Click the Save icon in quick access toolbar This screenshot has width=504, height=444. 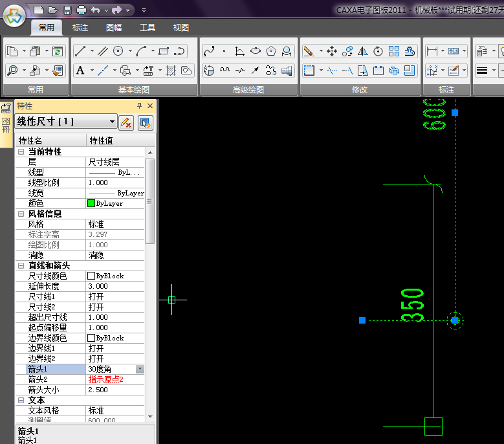[67, 10]
